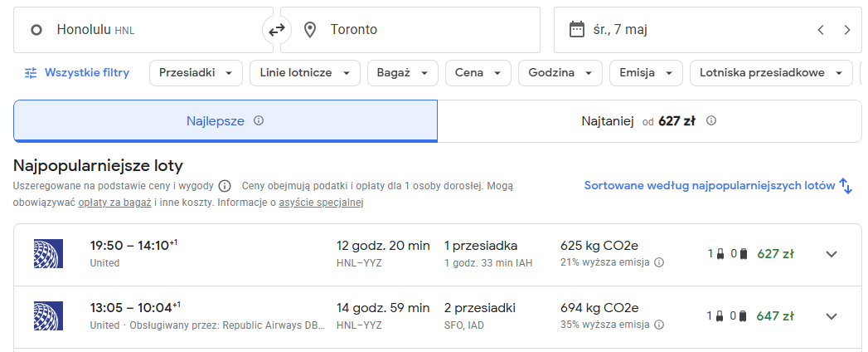868x352 pixels.
Task: Open the Przesiadki filter dropdown
Action: [196, 72]
